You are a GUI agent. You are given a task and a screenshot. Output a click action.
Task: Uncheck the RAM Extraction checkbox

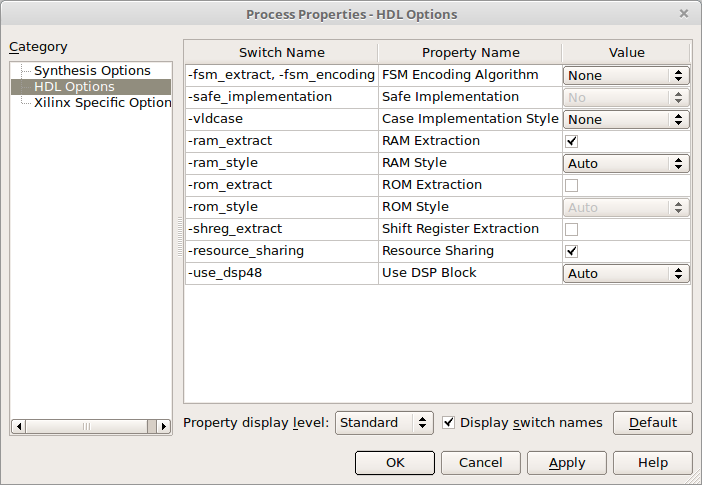point(572,141)
